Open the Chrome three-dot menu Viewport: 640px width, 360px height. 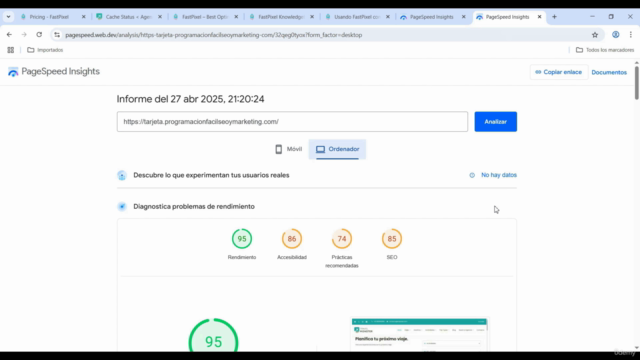pos(631,35)
